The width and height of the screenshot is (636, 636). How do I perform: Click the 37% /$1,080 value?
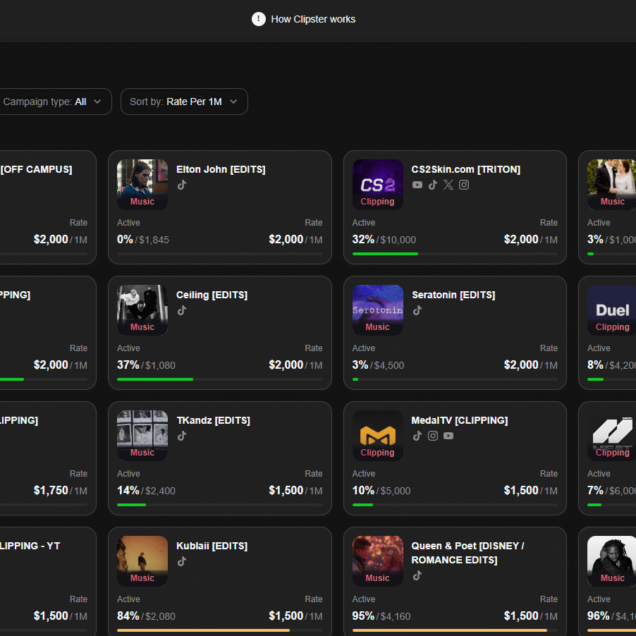point(146,365)
